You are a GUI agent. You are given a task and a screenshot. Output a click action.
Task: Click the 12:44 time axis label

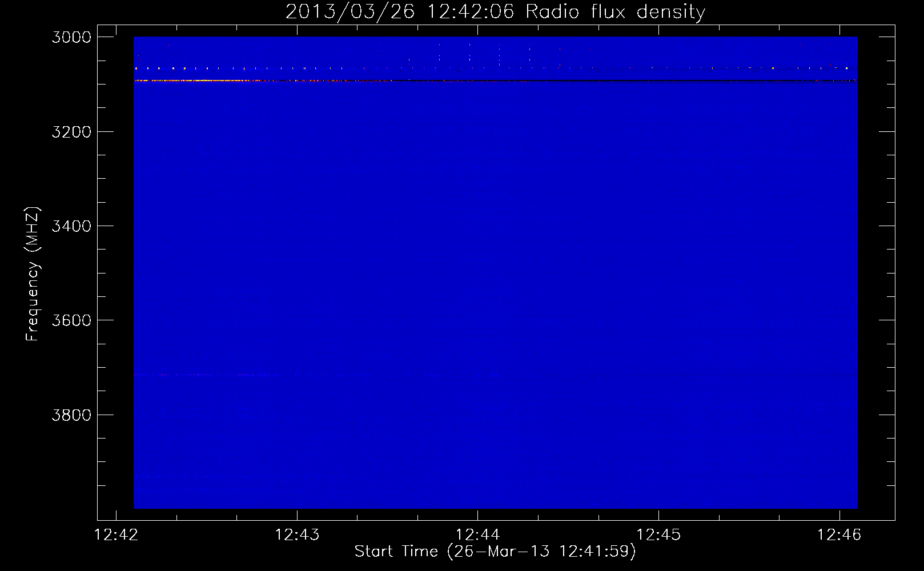478,534
